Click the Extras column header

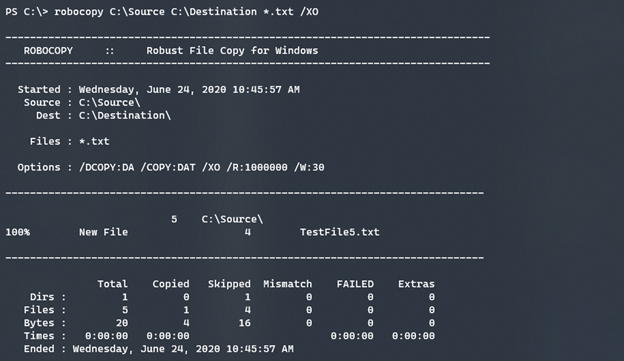pos(416,284)
